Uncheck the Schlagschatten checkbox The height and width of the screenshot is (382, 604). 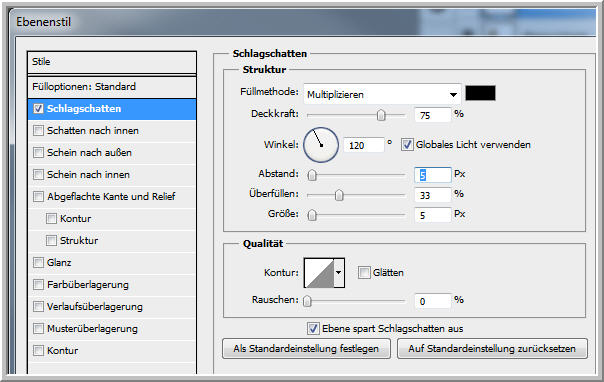coord(38,109)
